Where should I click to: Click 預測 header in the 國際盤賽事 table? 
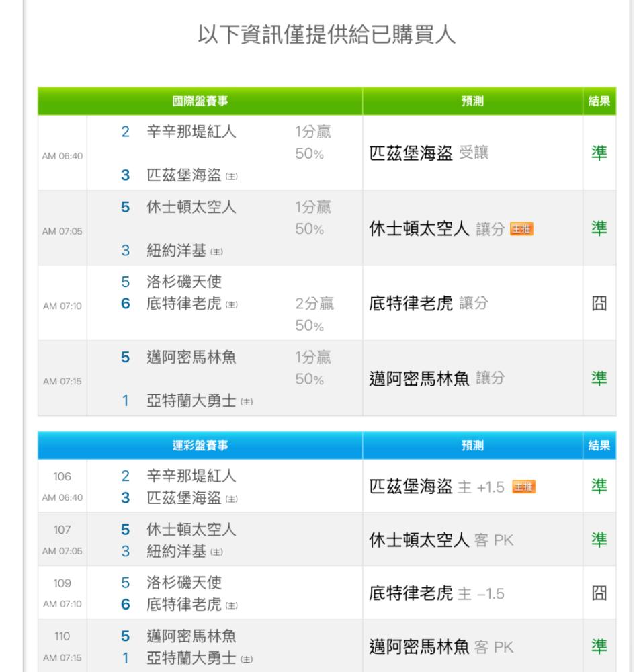point(473,101)
